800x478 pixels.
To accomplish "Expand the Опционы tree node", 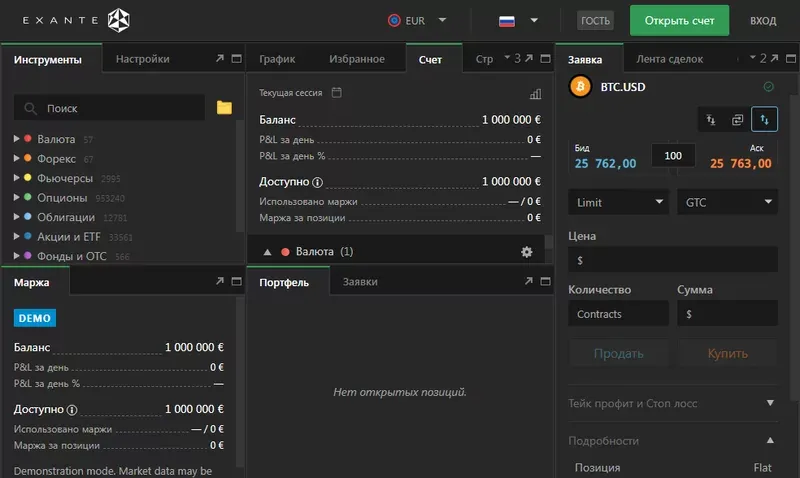I will [16, 197].
